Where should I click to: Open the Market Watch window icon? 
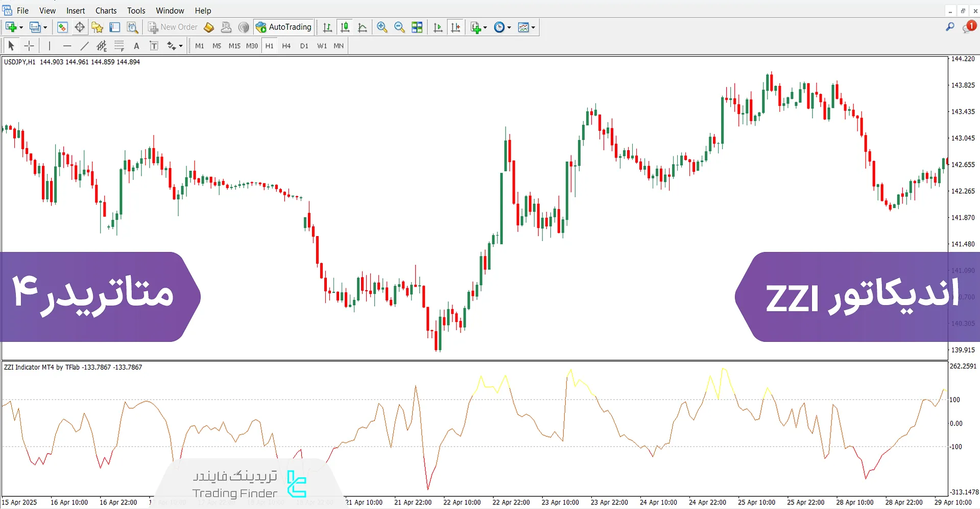pos(62,28)
